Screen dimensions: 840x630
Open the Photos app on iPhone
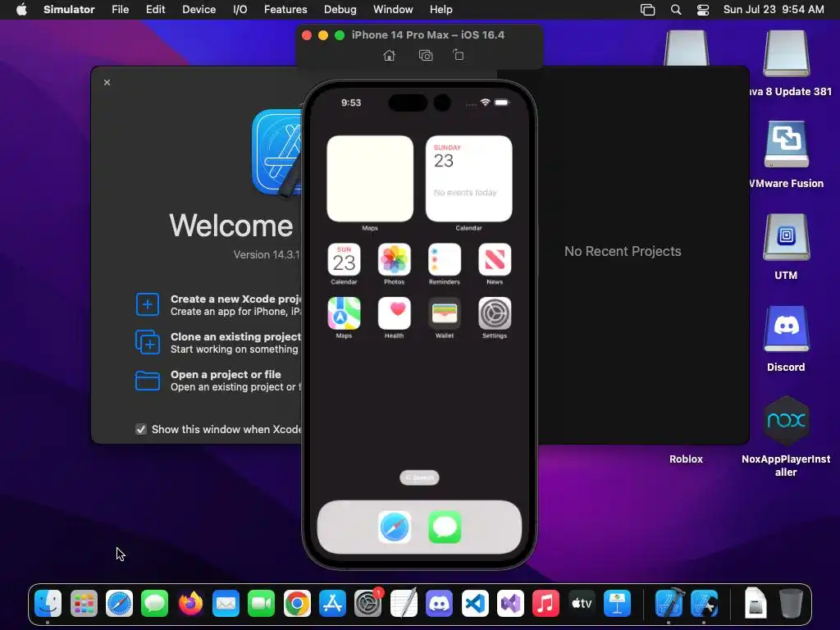[395, 260]
